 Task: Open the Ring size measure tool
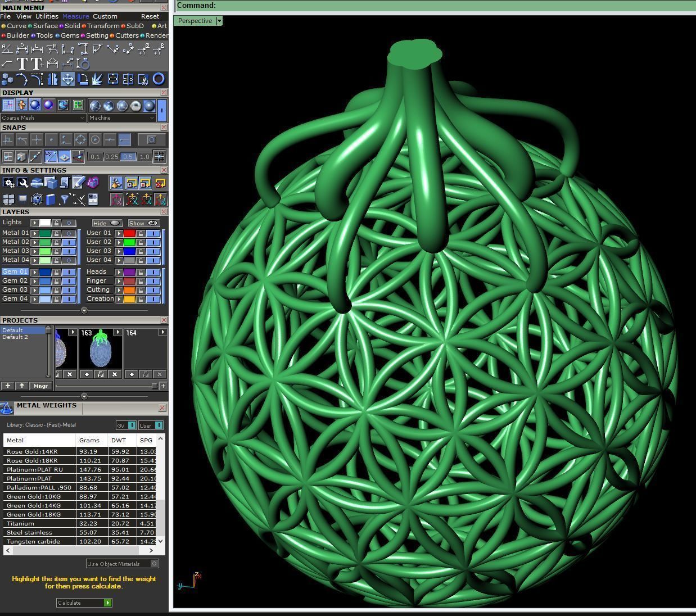tap(83, 64)
